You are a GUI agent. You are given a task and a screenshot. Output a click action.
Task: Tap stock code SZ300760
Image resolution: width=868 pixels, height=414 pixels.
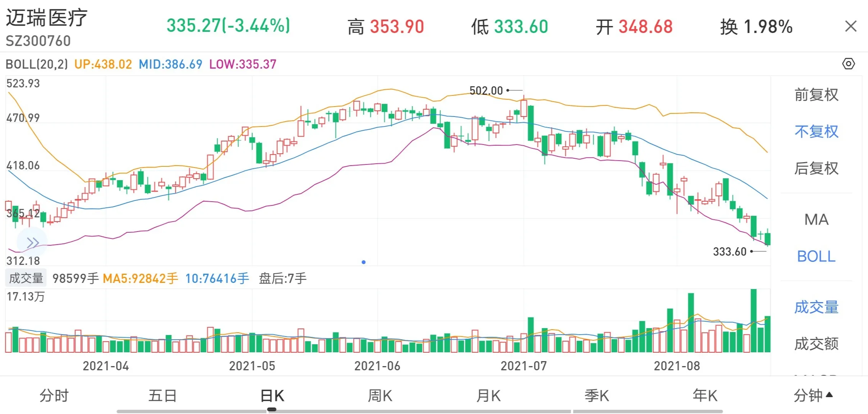38,41
